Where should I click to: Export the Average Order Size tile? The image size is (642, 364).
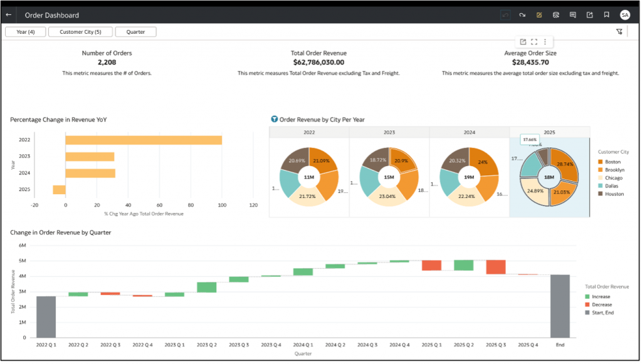click(x=524, y=42)
